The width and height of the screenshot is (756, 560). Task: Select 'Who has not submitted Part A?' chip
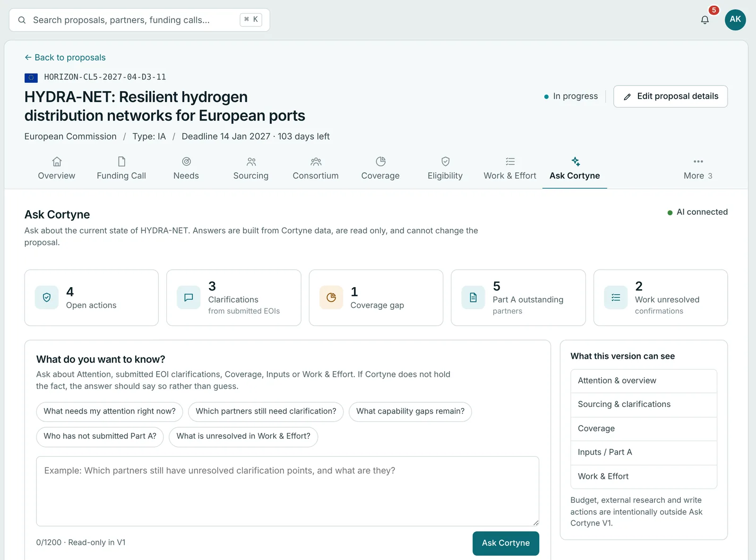click(100, 436)
